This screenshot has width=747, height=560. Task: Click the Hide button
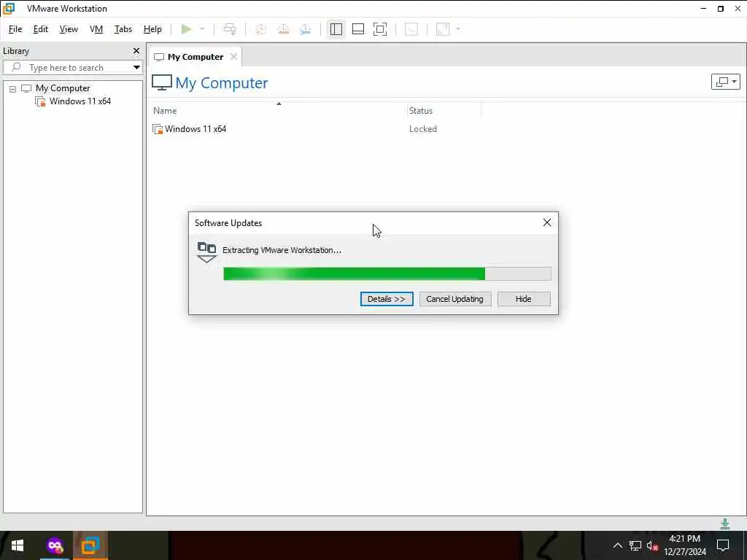[524, 299]
